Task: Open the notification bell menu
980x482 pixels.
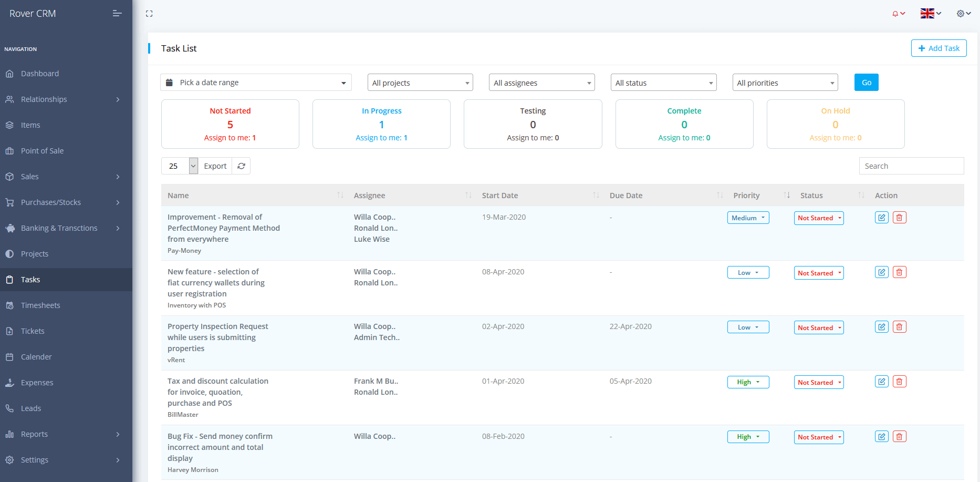Action: pyautogui.click(x=898, y=14)
